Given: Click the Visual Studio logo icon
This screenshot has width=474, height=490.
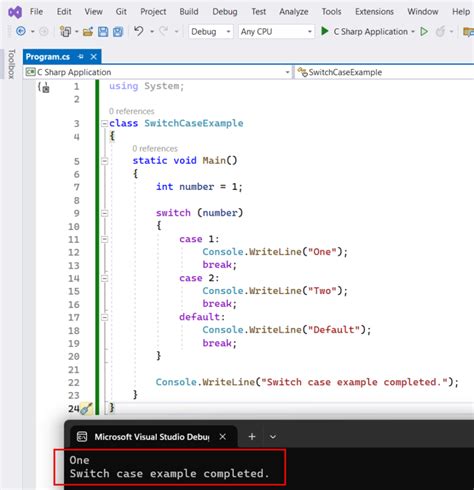Looking at the screenshot, I should tap(15, 12).
